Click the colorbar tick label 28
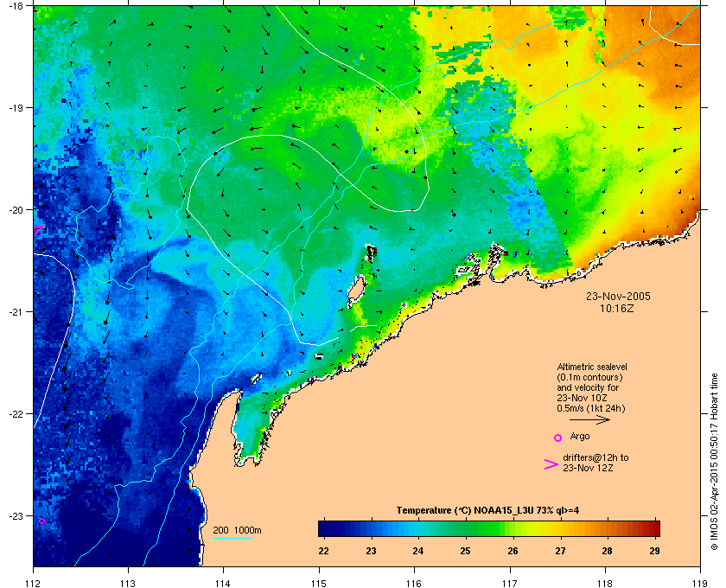 tap(607, 551)
